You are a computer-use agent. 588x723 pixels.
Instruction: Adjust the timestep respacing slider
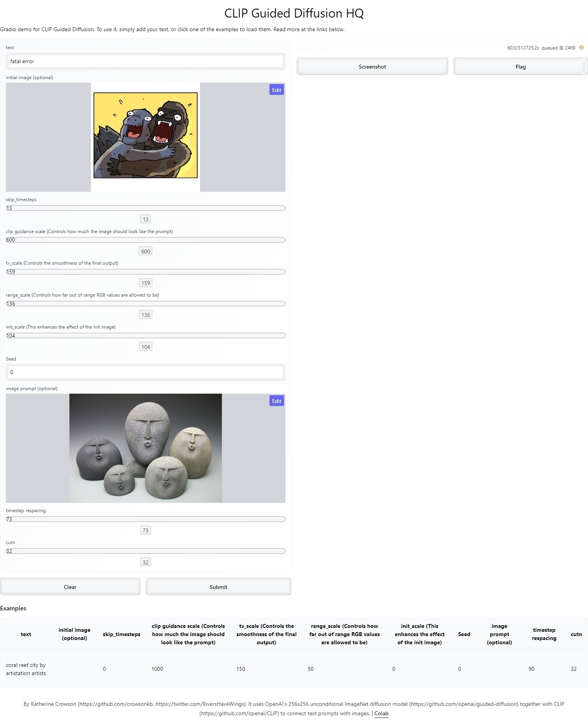tap(145, 519)
